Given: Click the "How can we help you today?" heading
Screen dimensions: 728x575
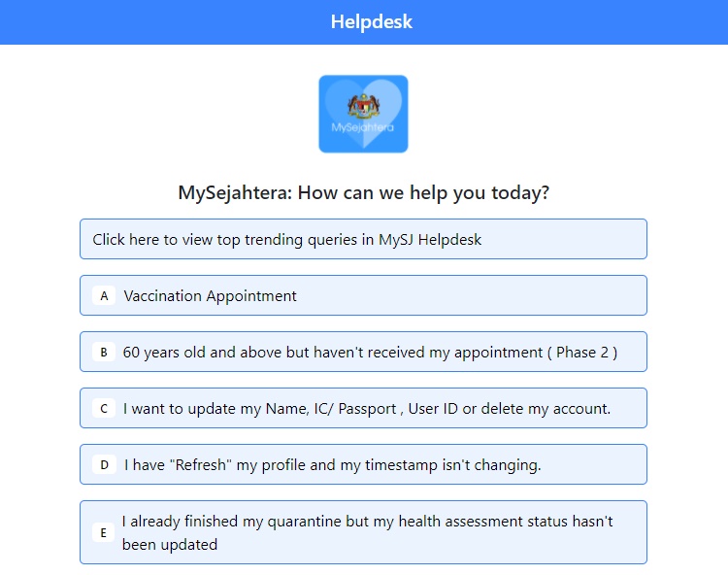Looking at the screenshot, I should tap(423, 192).
